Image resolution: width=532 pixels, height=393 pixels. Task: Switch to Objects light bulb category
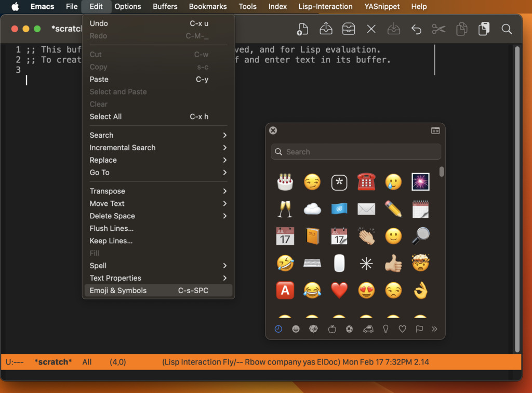(386, 329)
